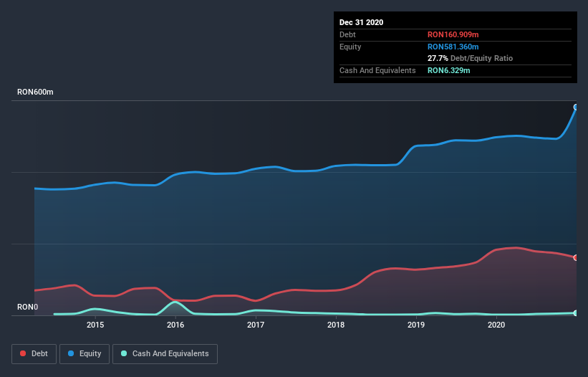Click the RON160.909m debt value
The width and height of the screenshot is (588, 377).
point(453,34)
